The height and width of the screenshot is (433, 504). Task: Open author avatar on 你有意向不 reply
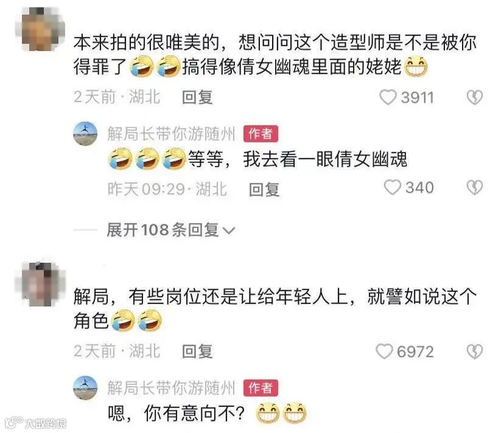point(85,388)
